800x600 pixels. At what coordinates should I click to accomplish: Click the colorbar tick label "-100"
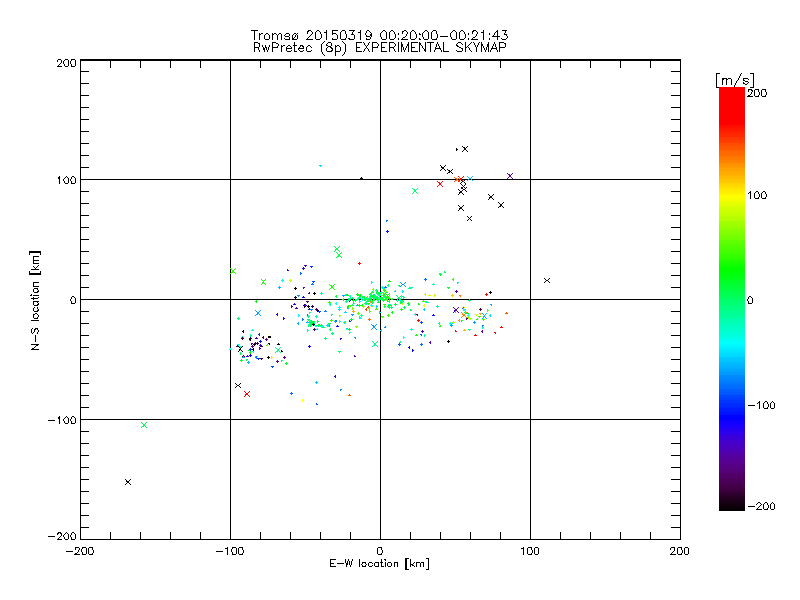click(x=761, y=406)
